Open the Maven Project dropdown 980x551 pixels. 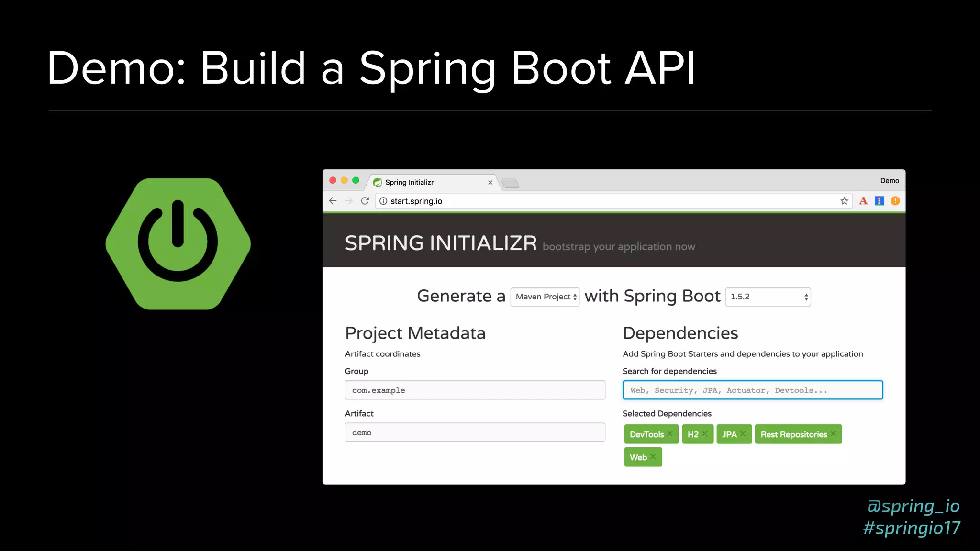click(x=545, y=297)
